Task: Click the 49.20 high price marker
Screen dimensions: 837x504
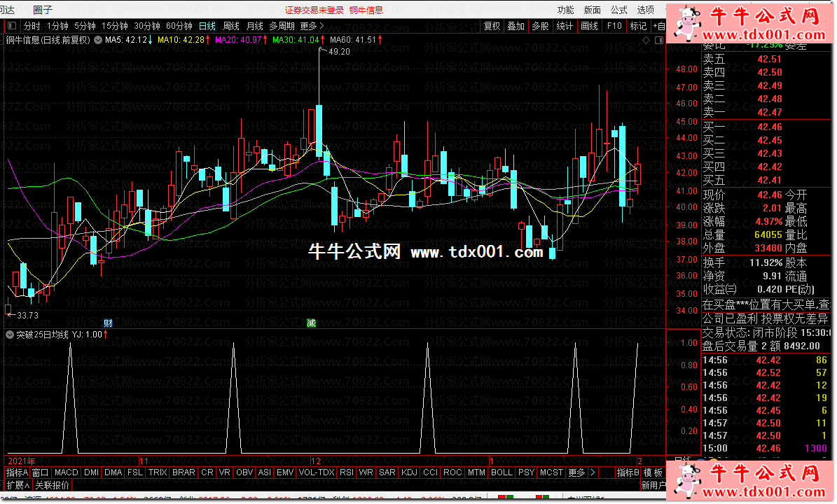Action: 338,52
